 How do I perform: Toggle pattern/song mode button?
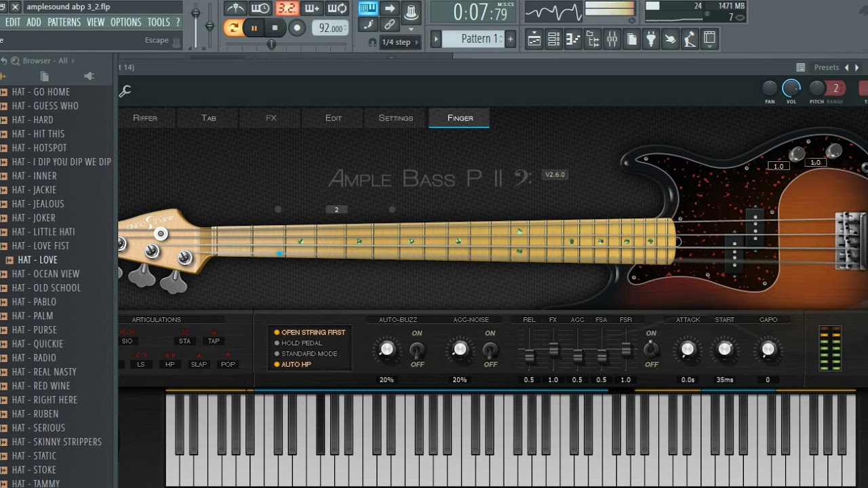pyautogui.click(x=233, y=28)
